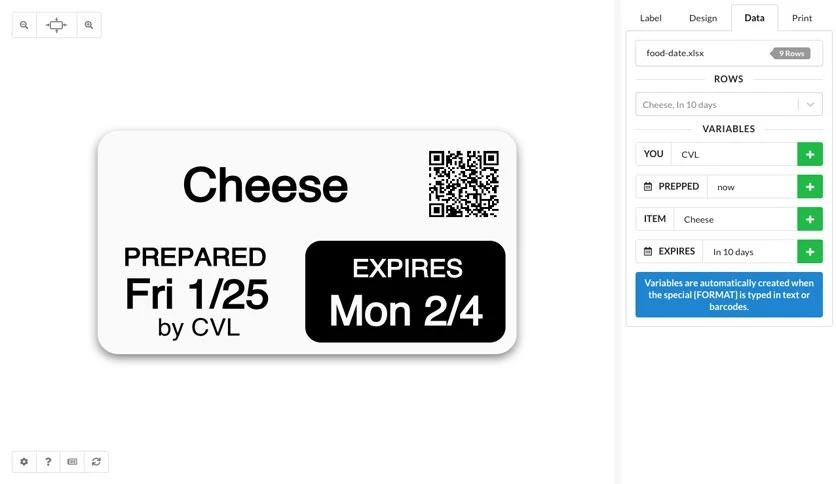
Task: Switch to the Label tab
Action: pyautogui.click(x=650, y=18)
